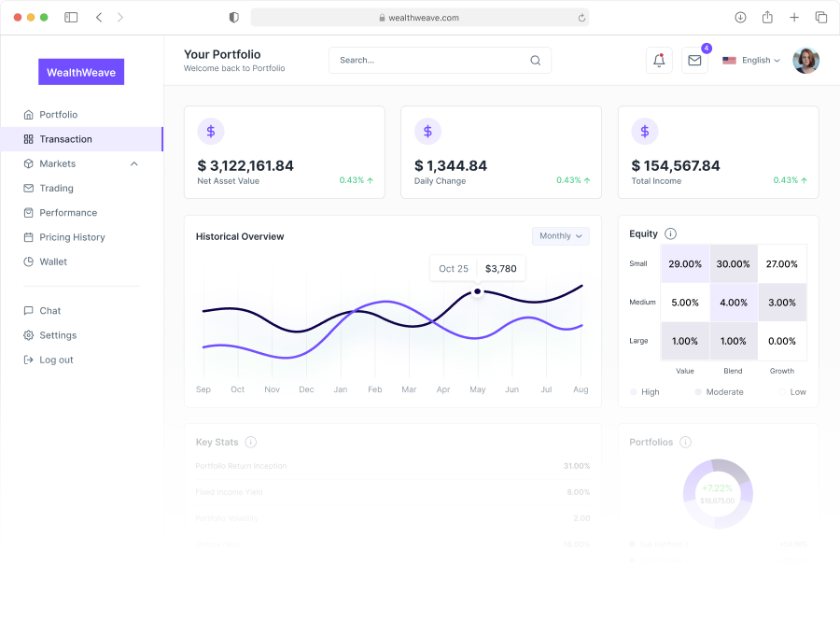Click the page reload icon in address bar
The width and height of the screenshot is (840, 636).
pos(581,18)
